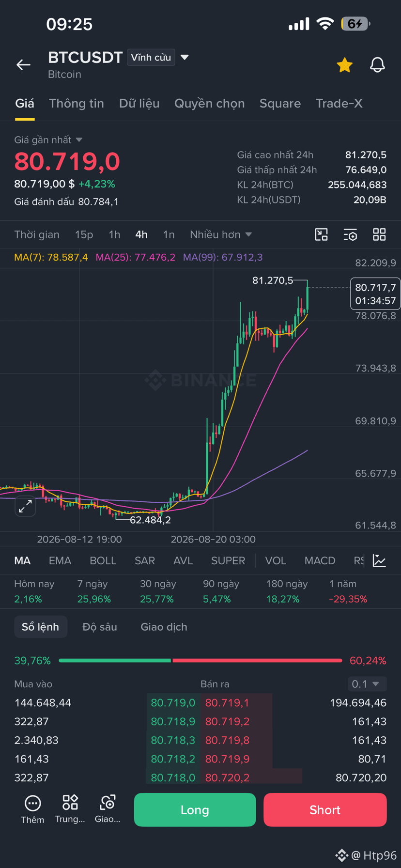Viewport: 401px width, 868px height.
Task: Open the Giao... trading icon
Action: 108,809
